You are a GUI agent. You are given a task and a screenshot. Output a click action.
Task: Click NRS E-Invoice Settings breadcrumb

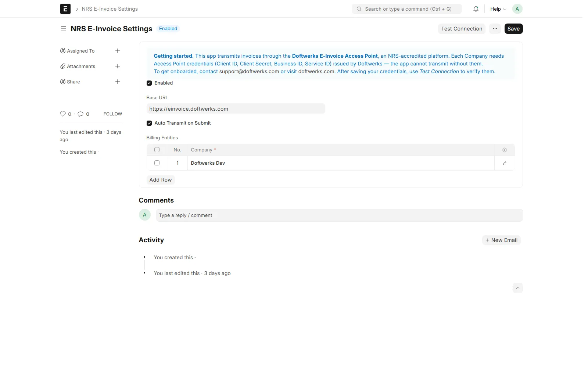click(x=110, y=9)
